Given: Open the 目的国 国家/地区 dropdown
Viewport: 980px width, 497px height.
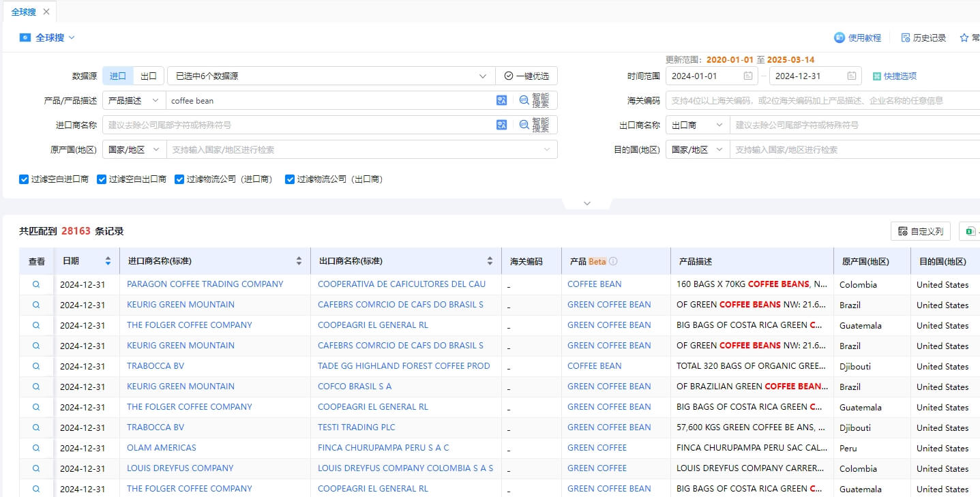Looking at the screenshot, I should click(698, 149).
